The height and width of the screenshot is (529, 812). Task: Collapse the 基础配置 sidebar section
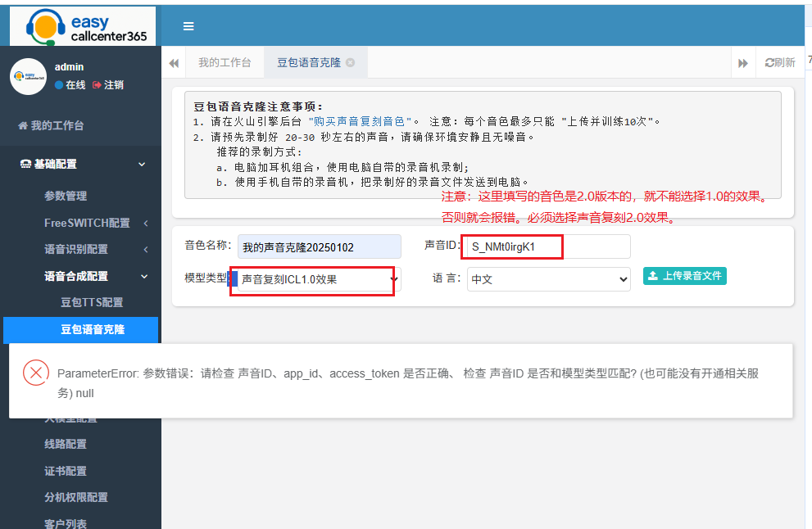(80, 164)
